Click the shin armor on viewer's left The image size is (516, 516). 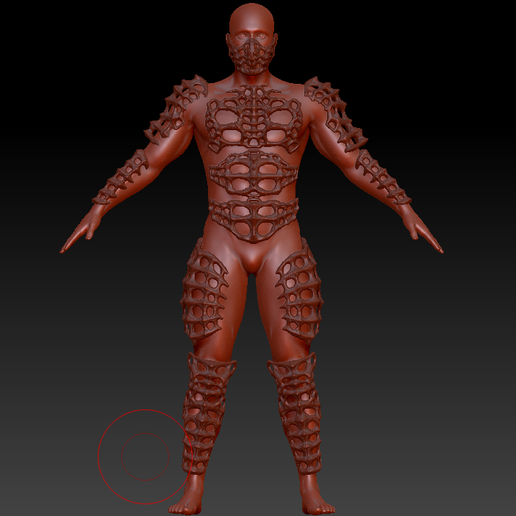(x=207, y=413)
